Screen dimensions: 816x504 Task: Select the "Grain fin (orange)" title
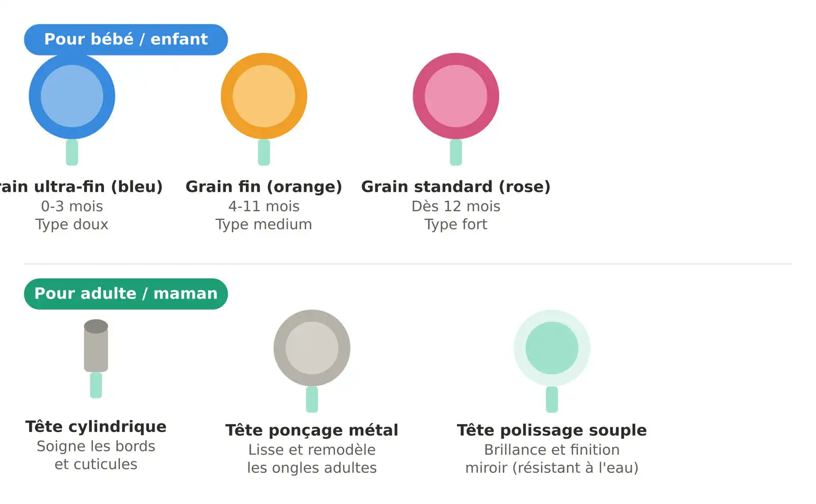click(x=264, y=187)
